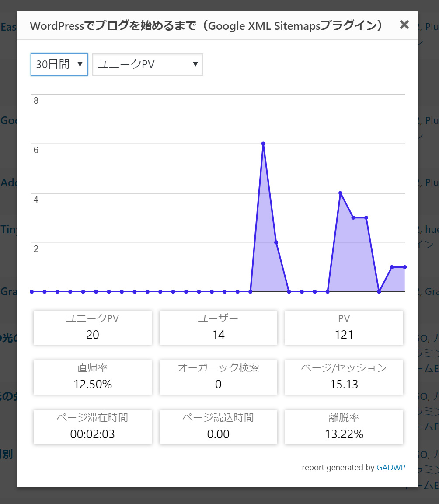Click the PV 121 stat card
The height and width of the screenshot is (504, 439).
coord(344,328)
